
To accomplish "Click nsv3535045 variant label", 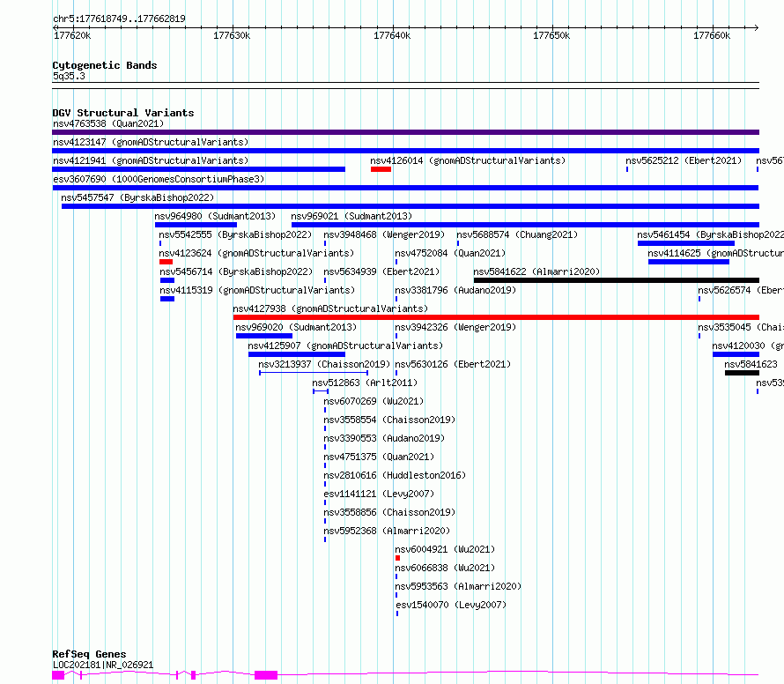I will [741, 327].
